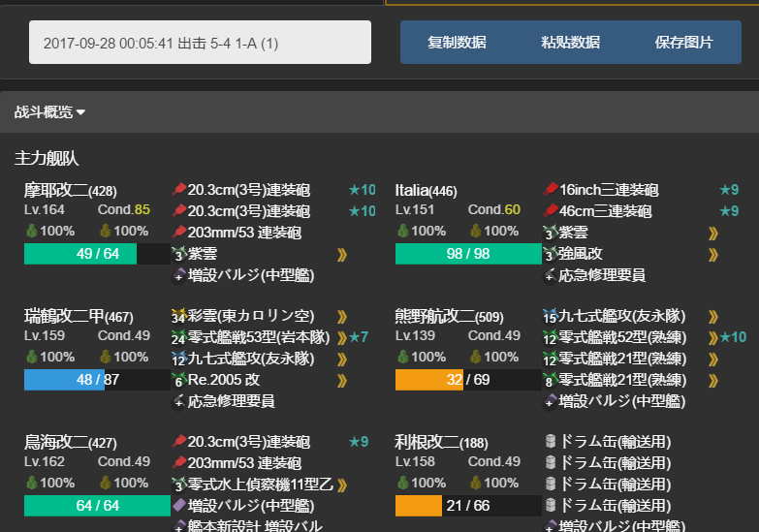Click the fuel icon under 摩耶改二
The image size is (759, 532).
click(x=31, y=231)
